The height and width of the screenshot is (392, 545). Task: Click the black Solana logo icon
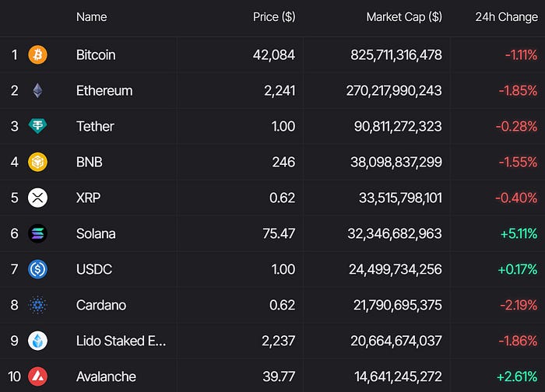[x=37, y=233]
